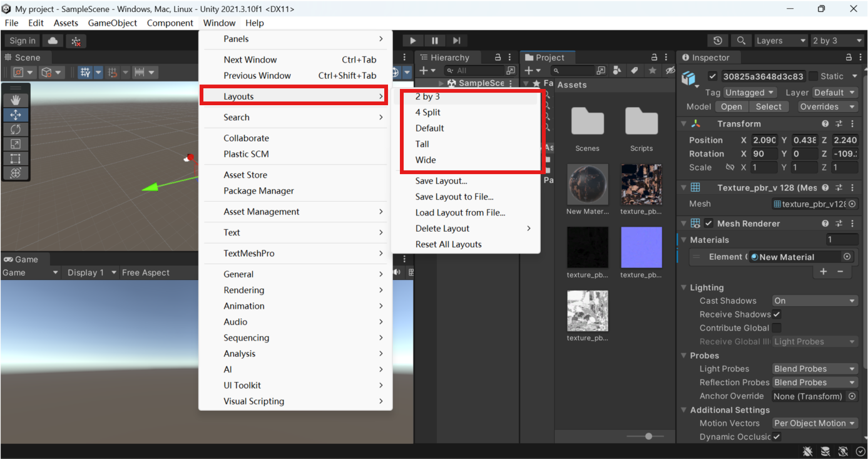The height and width of the screenshot is (459, 868).
Task: Open the undo history clock icon
Action: click(718, 41)
